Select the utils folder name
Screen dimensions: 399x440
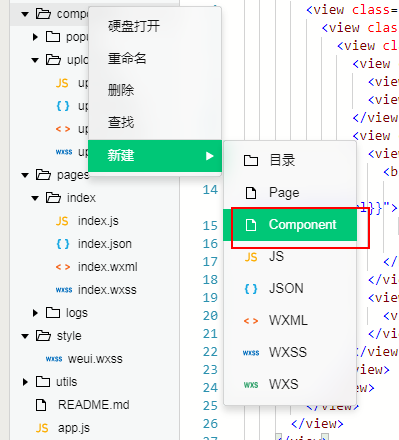coord(66,382)
